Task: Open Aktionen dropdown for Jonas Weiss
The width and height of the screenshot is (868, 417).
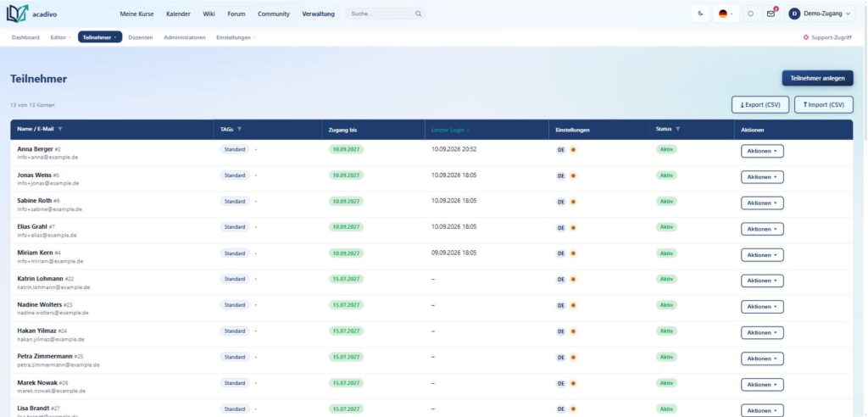Action: coord(762,177)
